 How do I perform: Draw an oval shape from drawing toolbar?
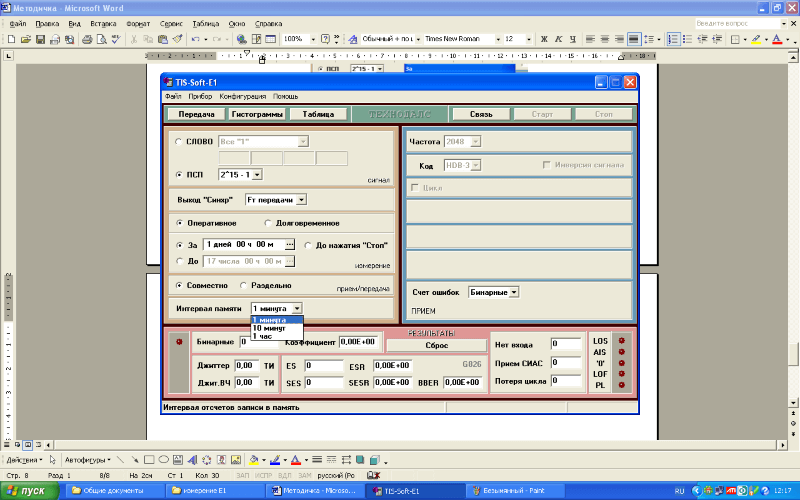click(163, 460)
